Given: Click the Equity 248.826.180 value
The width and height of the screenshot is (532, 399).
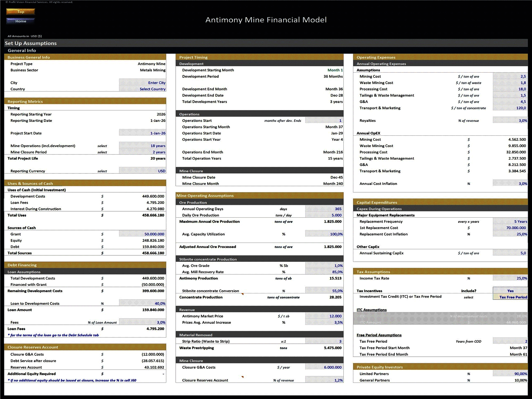Looking at the screenshot, I should pos(153,241).
